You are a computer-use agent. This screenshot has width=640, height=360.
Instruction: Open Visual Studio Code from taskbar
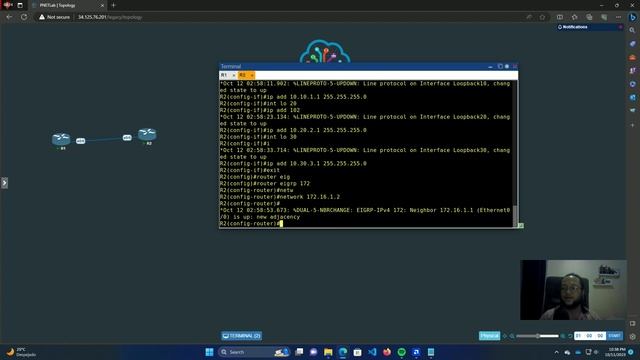coord(372,352)
